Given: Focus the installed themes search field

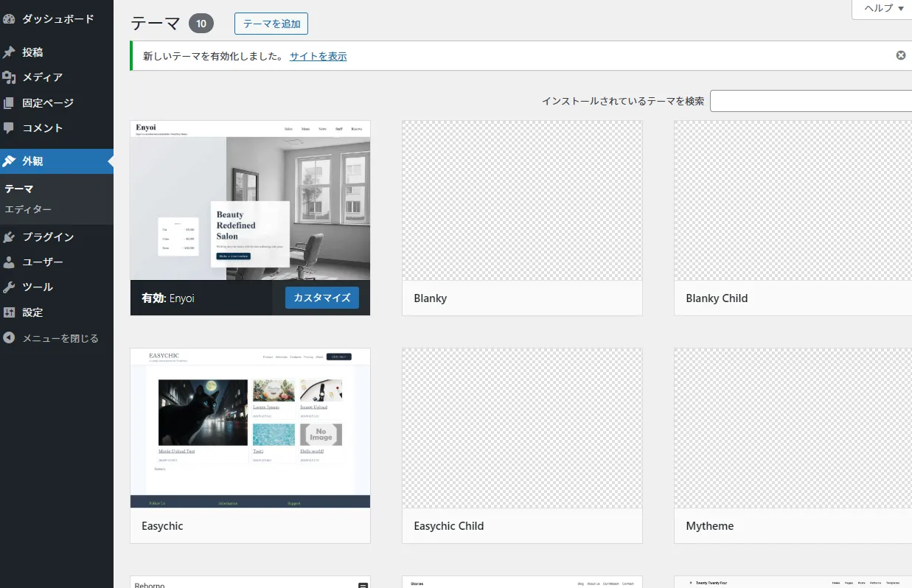Looking at the screenshot, I should 811,101.
